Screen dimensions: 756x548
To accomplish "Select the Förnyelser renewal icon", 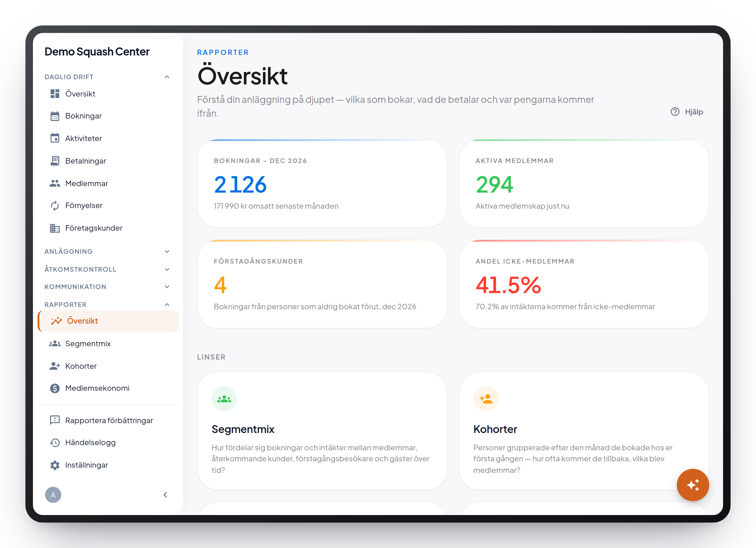I will [55, 206].
